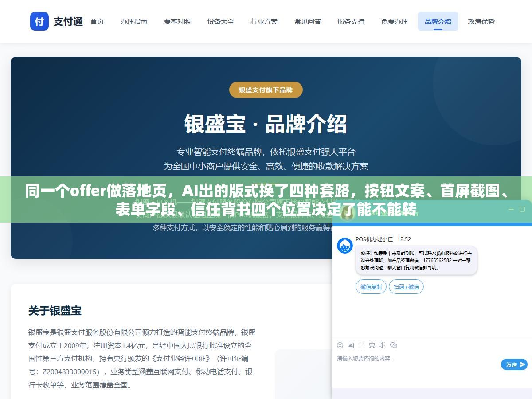Click the POS机办理小佳 agent avatar
Viewport: 532px width, 399px height.
tap(345, 246)
